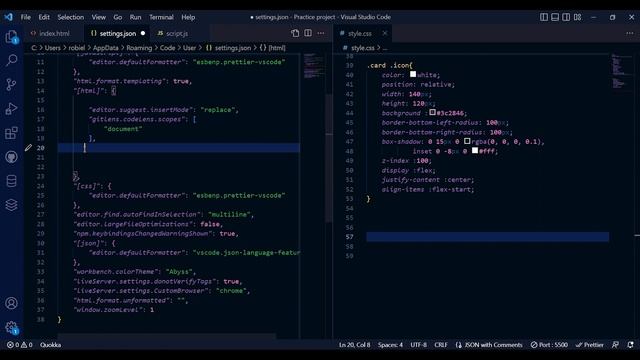Split the left editor right

308,33
